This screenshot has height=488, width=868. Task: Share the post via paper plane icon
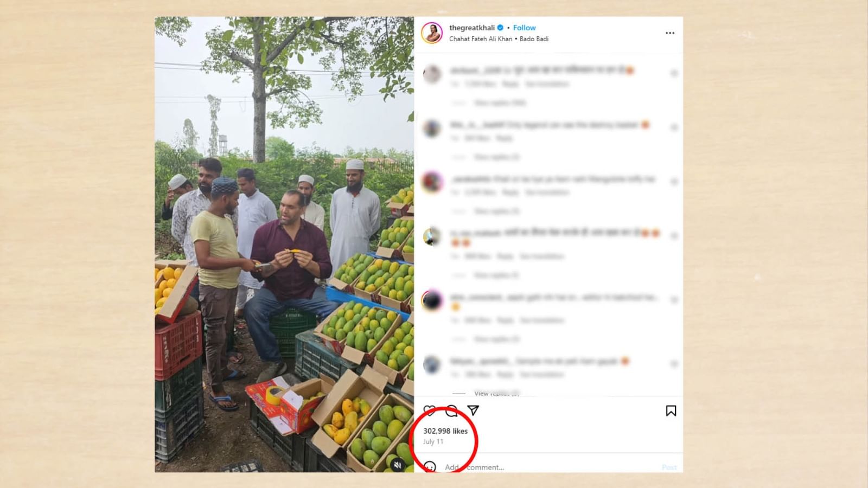pyautogui.click(x=473, y=410)
